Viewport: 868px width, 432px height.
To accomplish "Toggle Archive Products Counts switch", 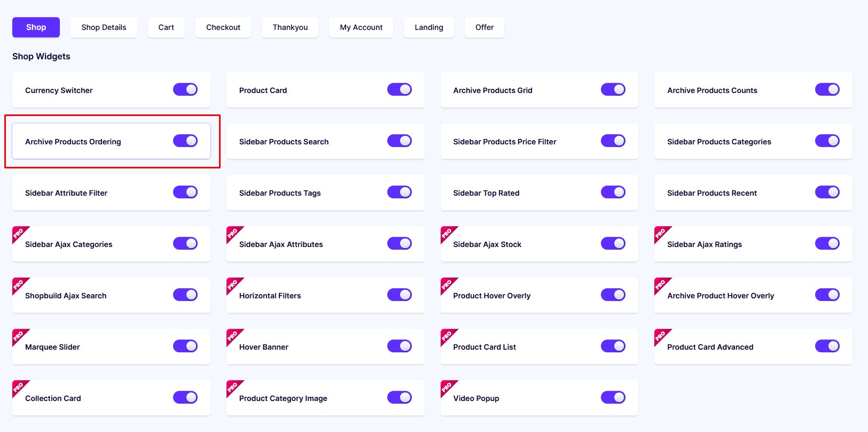I will tap(827, 89).
